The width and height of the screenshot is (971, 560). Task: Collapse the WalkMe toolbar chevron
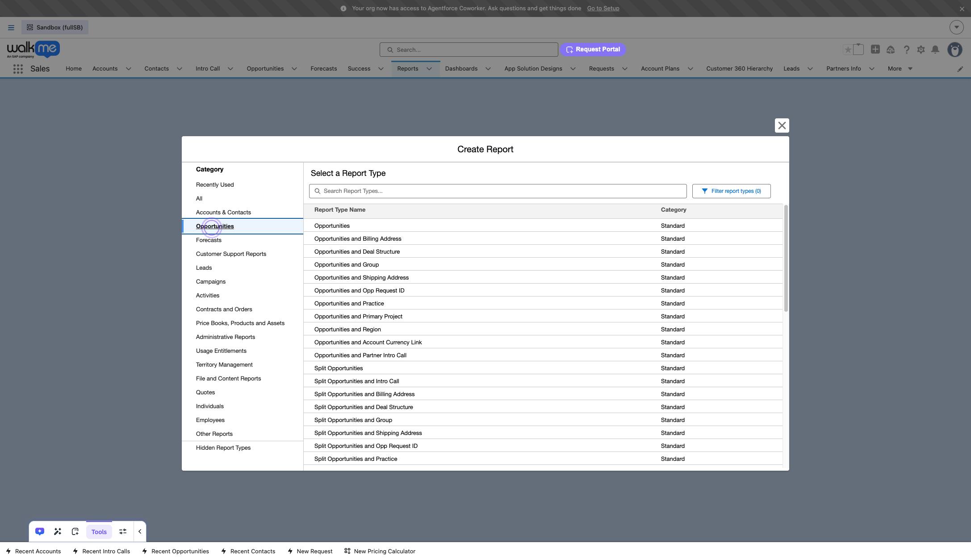pos(140,531)
